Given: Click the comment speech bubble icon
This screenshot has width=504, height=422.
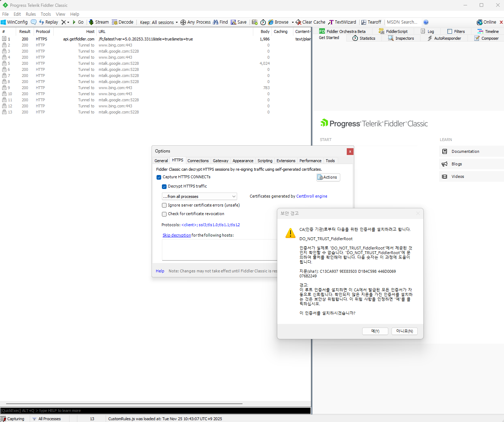Looking at the screenshot, I should [34, 22].
